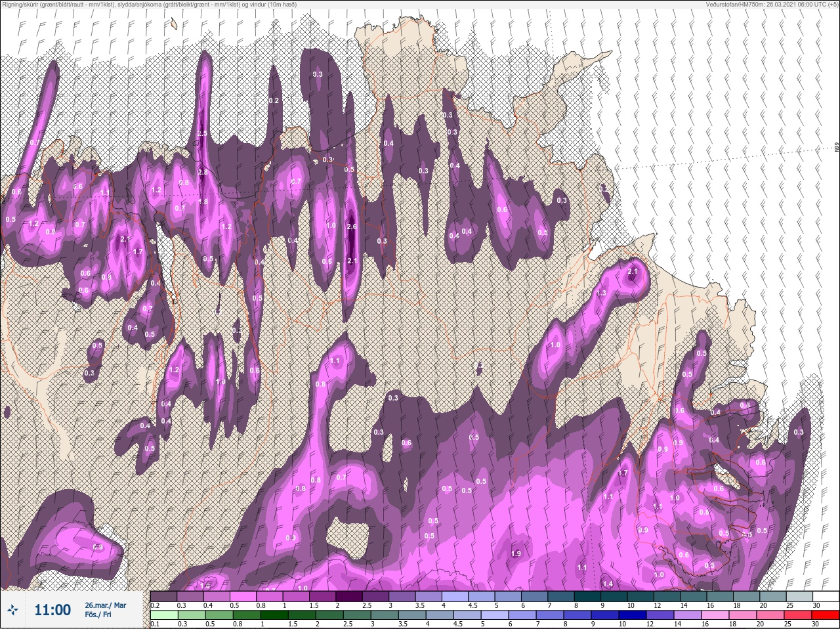
Task: Click the '2.6' value in dark purple core
Action: point(351,227)
